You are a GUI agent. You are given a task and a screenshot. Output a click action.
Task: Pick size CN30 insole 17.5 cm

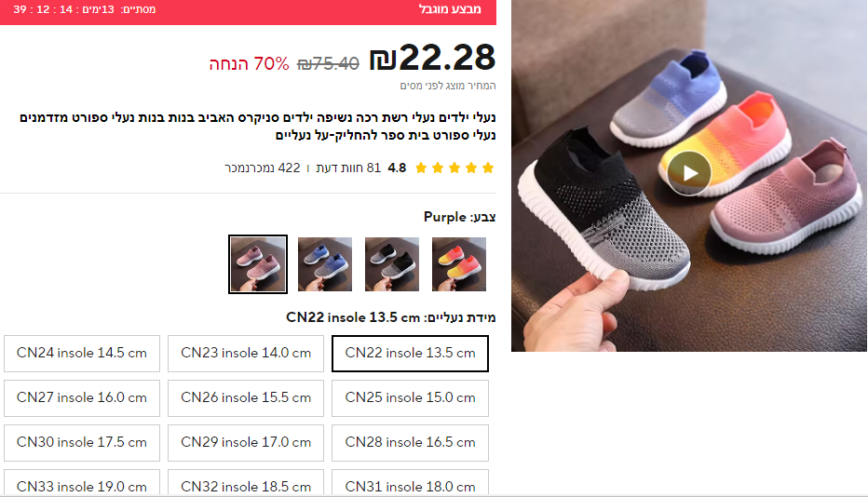click(82, 443)
